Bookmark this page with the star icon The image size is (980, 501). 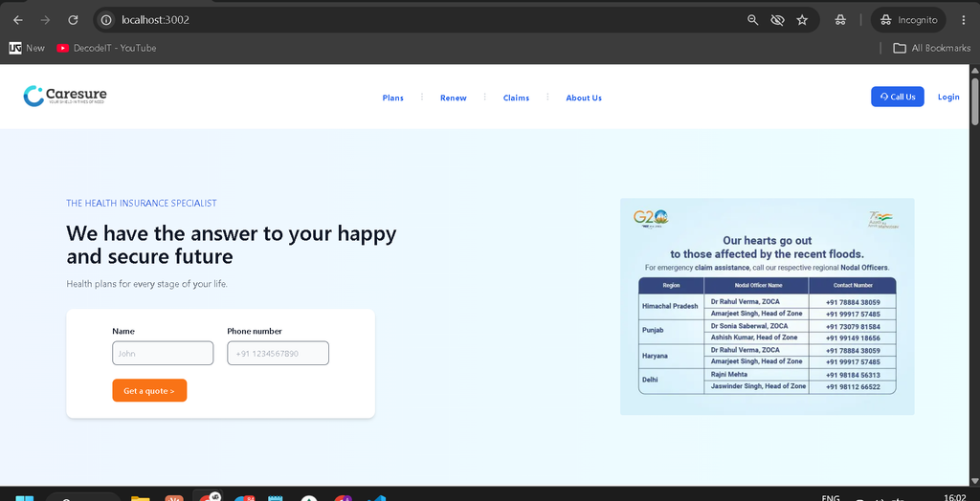click(x=802, y=20)
